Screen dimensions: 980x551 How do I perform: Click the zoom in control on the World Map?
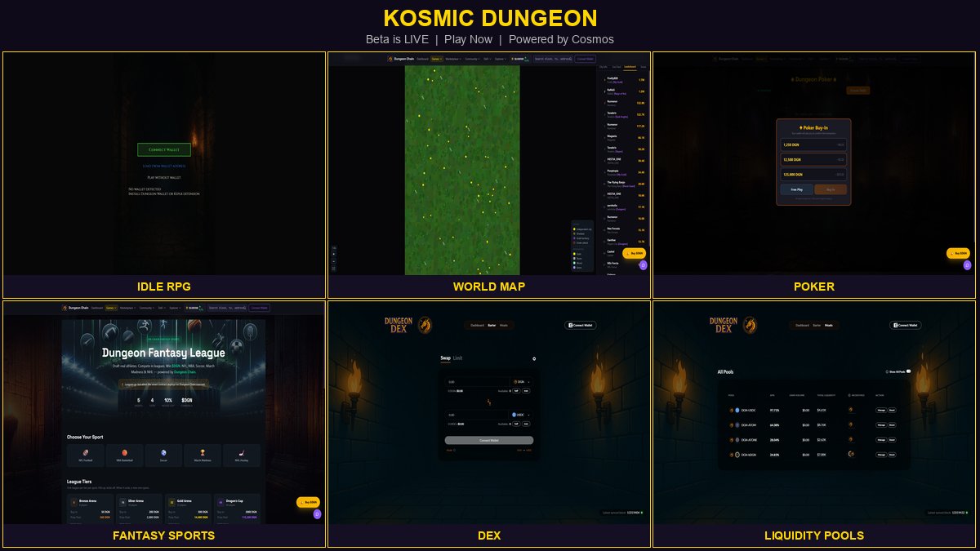tap(334, 254)
